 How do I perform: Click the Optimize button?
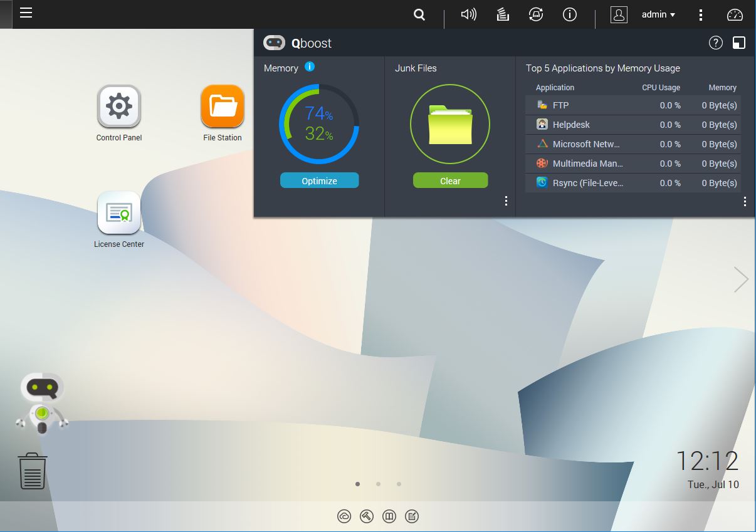click(319, 180)
